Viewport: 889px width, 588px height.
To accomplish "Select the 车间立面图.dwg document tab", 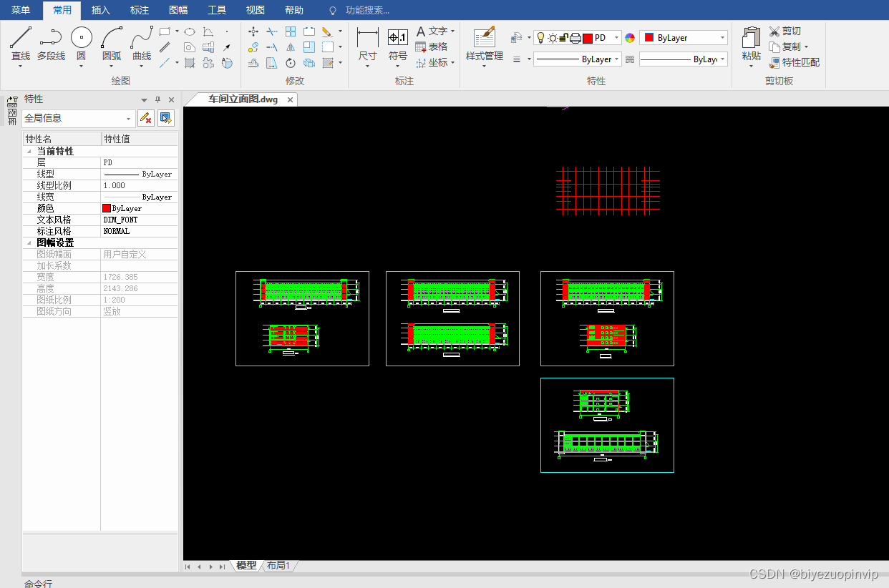I will pos(243,99).
